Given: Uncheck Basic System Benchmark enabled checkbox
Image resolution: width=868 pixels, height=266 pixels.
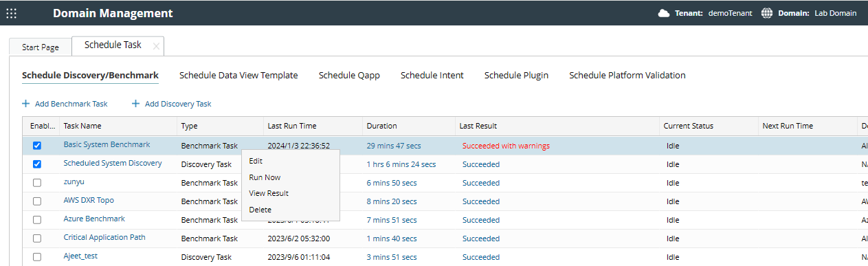Looking at the screenshot, I should 37,146.
